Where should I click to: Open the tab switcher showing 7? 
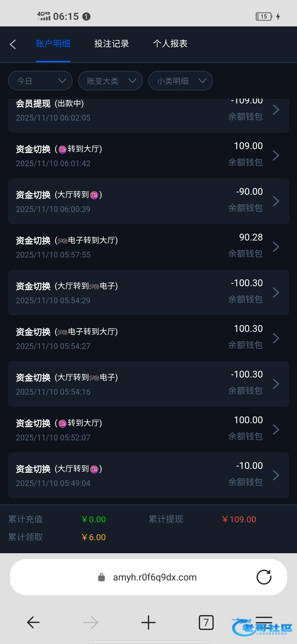coord(206,622)
